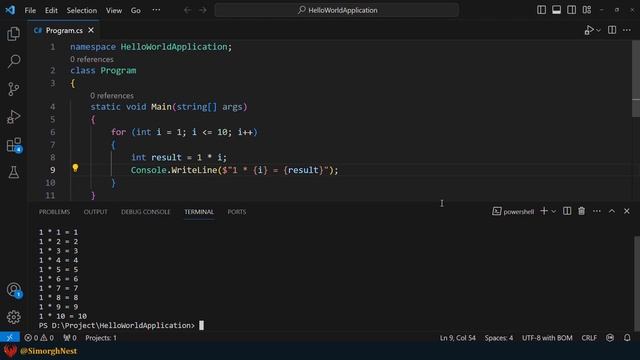Split the editor to the right

pos(612,30)
